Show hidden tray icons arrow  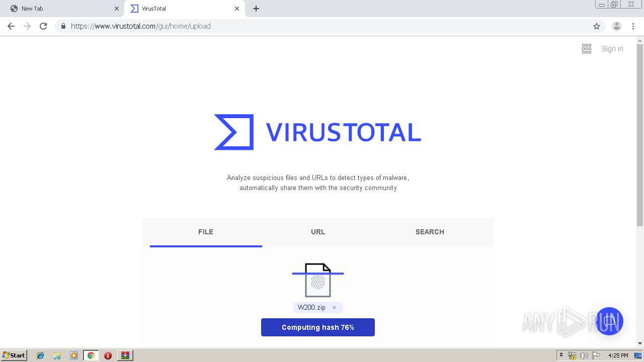(561, 355)
